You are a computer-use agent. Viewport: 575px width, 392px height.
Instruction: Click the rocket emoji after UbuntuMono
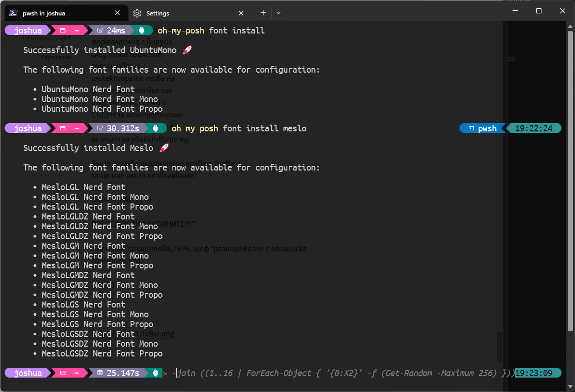187,50
